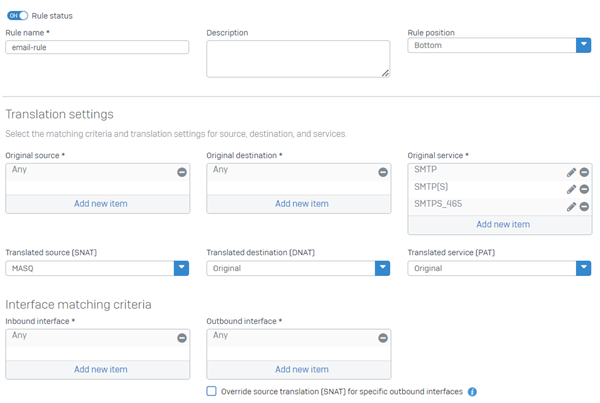Expand the Translated source (SNAT) dropdown
Screen dimensions: 600x403
pyautogui.click(x=181, y=268)
